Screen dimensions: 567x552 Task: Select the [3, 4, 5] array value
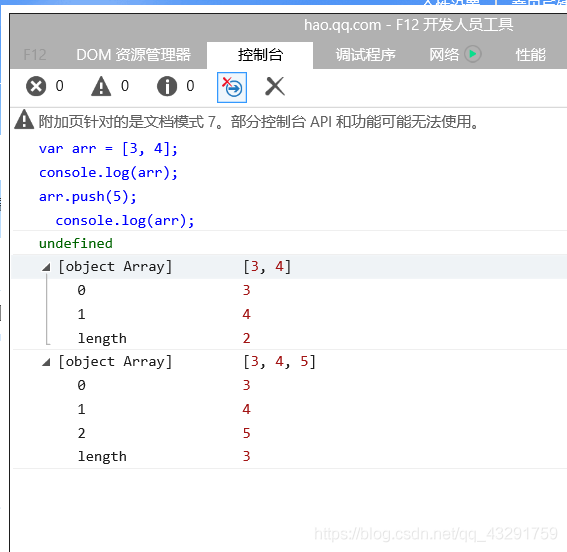click(280, 361)
